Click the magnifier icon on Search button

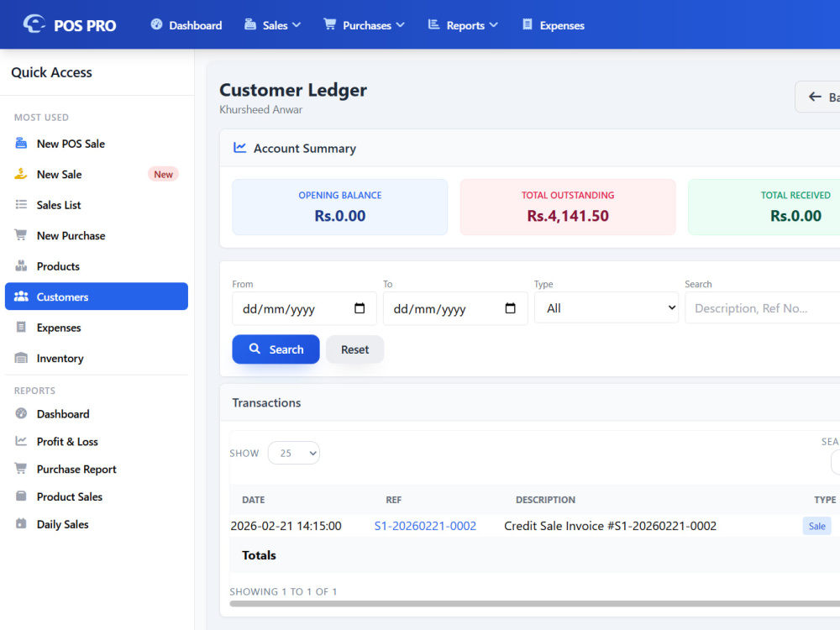point(255,349)
